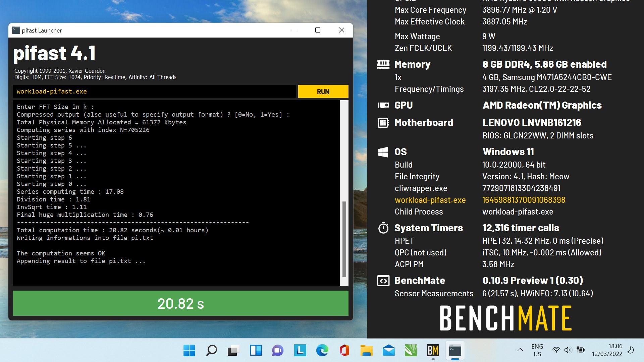Click the ENG US language indicator
Viewport: 644px width, 362px height.
coord(537,350)
